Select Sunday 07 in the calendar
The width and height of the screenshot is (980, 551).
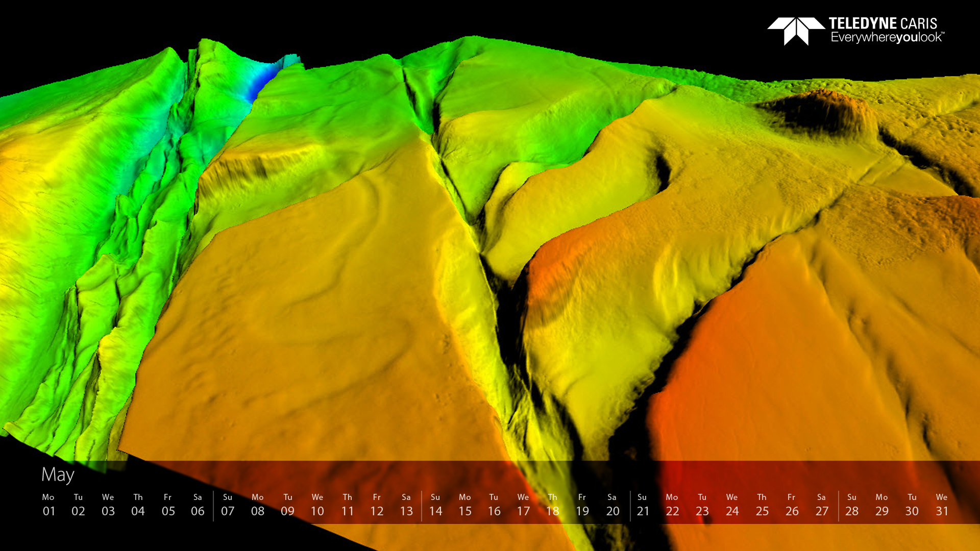pos(228,505)
